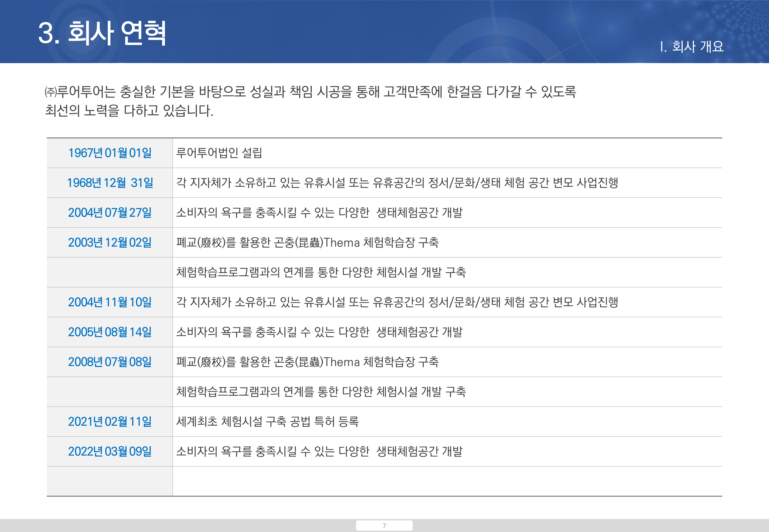Click the intro sentence starting '㈜루어투어는 충실한 기본을'
The width and height of the screenshot is (769, 532).
click(310, 92)
